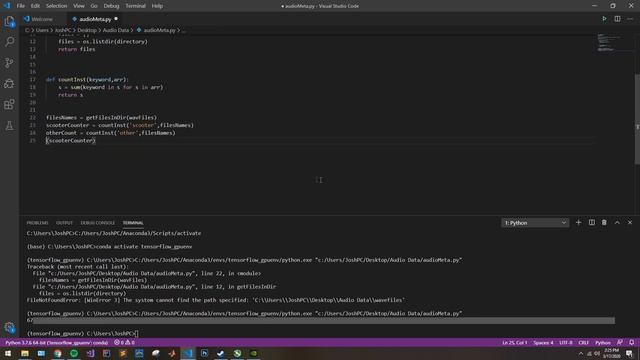Change end of line 'CRLF'
The image size is (640, 360).
[584, 343]
